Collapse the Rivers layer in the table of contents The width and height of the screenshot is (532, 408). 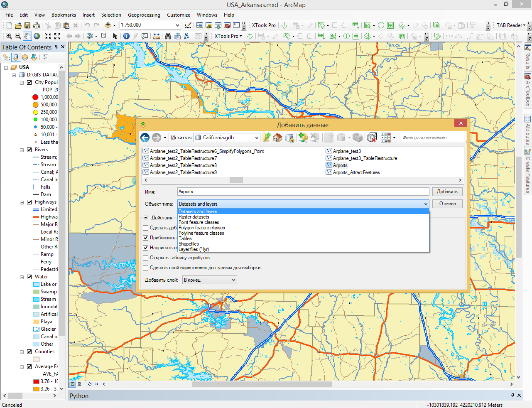[22, 150]
